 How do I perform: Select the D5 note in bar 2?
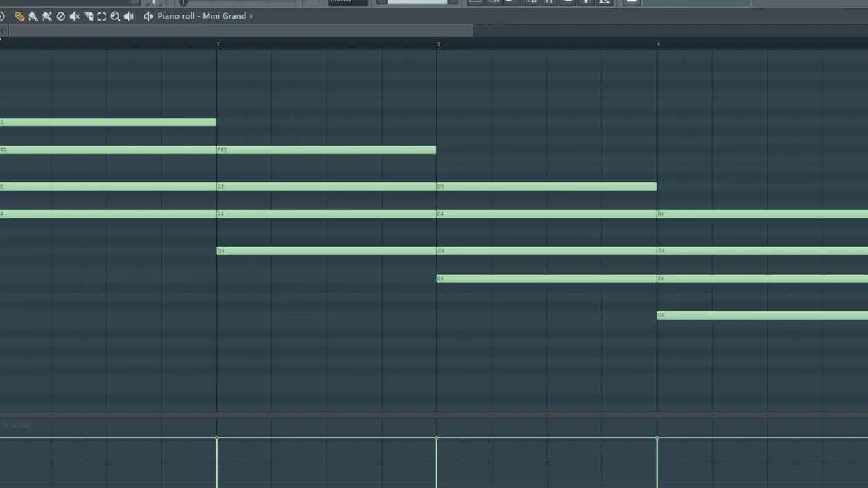(x=327, y=186)
